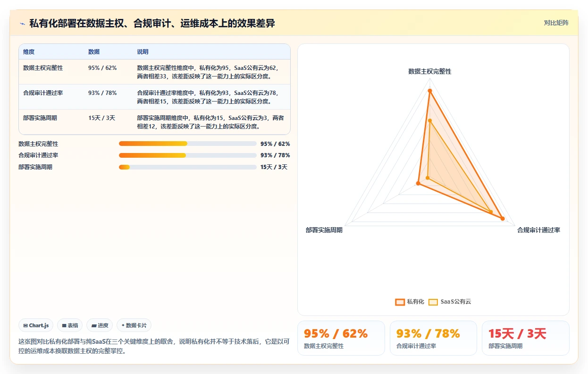The image size is (588, 374).
Task: Click the 合规审计通过率 progress bar
Action: (x=188, y=155)
